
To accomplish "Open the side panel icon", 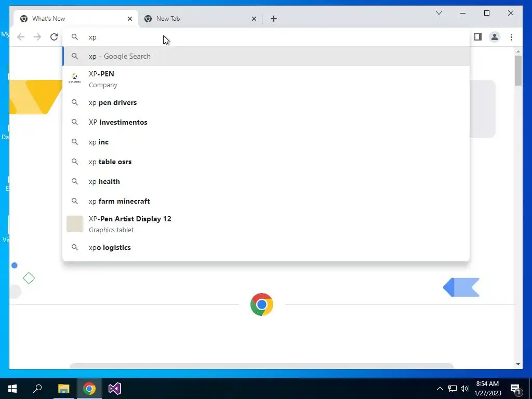I will [x=478, y=37].
